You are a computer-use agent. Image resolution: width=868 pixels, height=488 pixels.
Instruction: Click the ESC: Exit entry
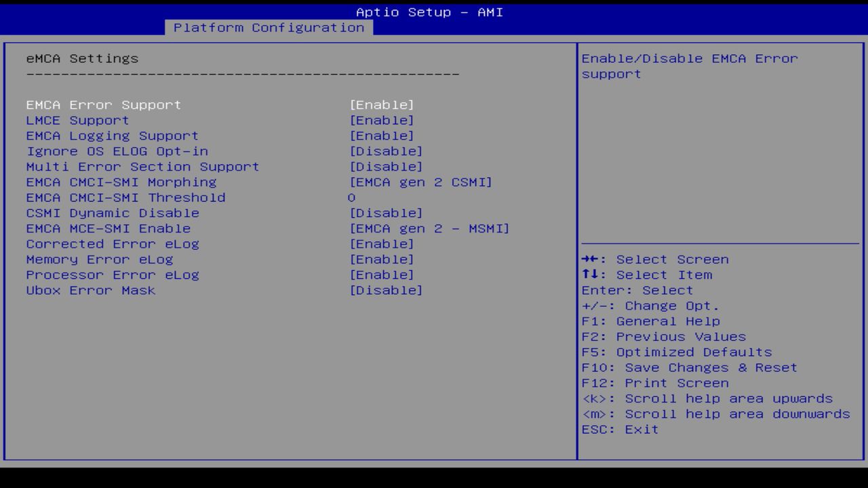pyautogui.click(x=620, y=429)
